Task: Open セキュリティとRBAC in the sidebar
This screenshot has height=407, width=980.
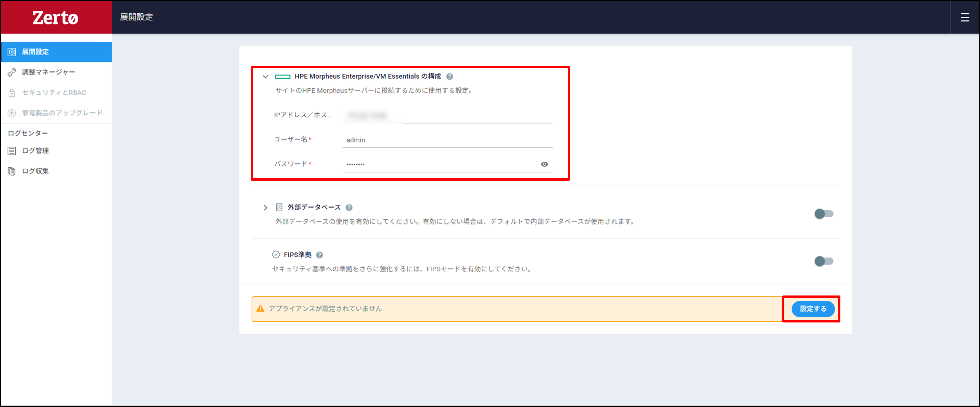Action: tap(56, 93)
